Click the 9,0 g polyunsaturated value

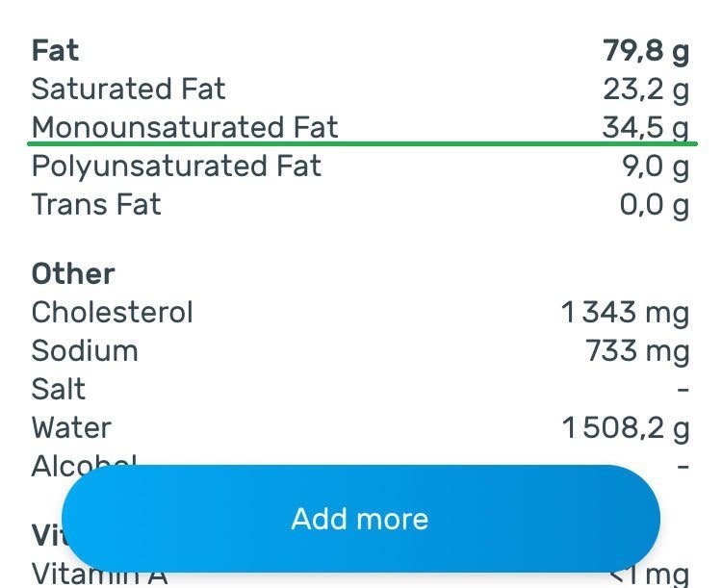point(656,166)
